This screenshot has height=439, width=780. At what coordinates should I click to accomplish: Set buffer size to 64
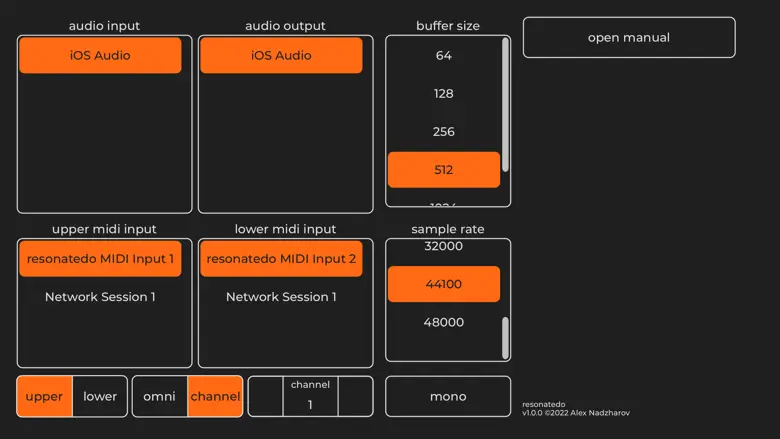tap(444, 55)
